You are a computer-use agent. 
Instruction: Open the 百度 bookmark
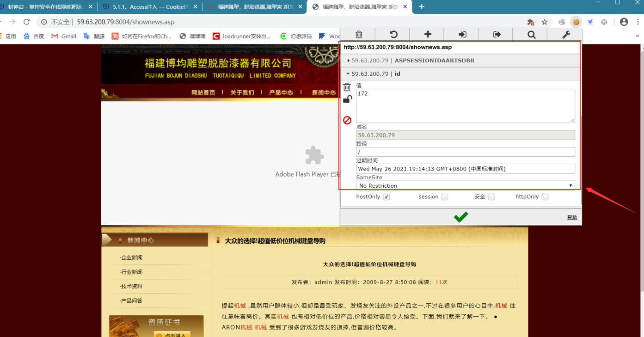pyautogui.click(x=33, y=36)
